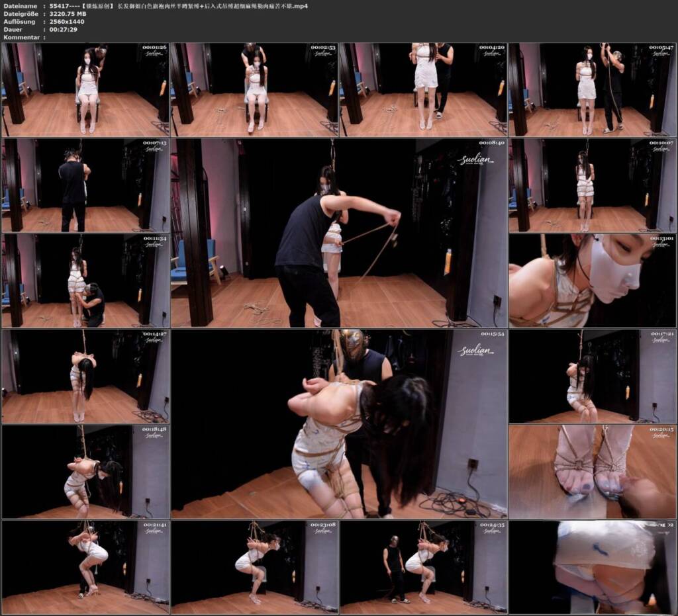Click the thumbnail stamped 00:04:20
678x616 pixels.
[423, 89]
